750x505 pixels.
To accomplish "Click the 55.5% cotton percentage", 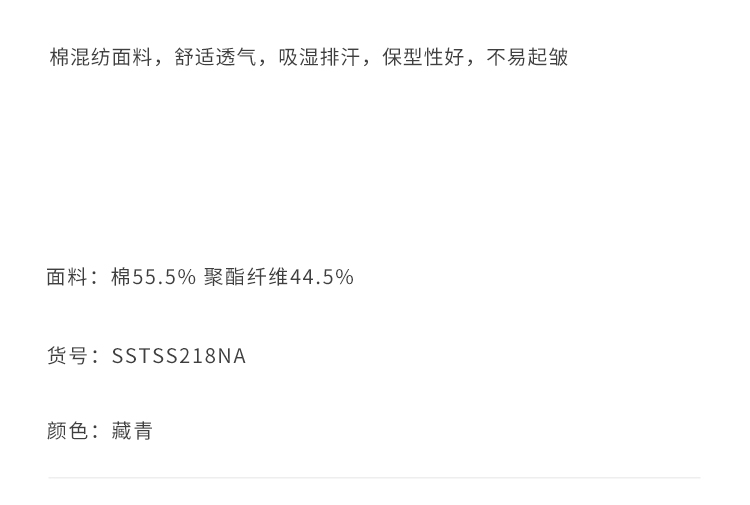I will [165, 277].
